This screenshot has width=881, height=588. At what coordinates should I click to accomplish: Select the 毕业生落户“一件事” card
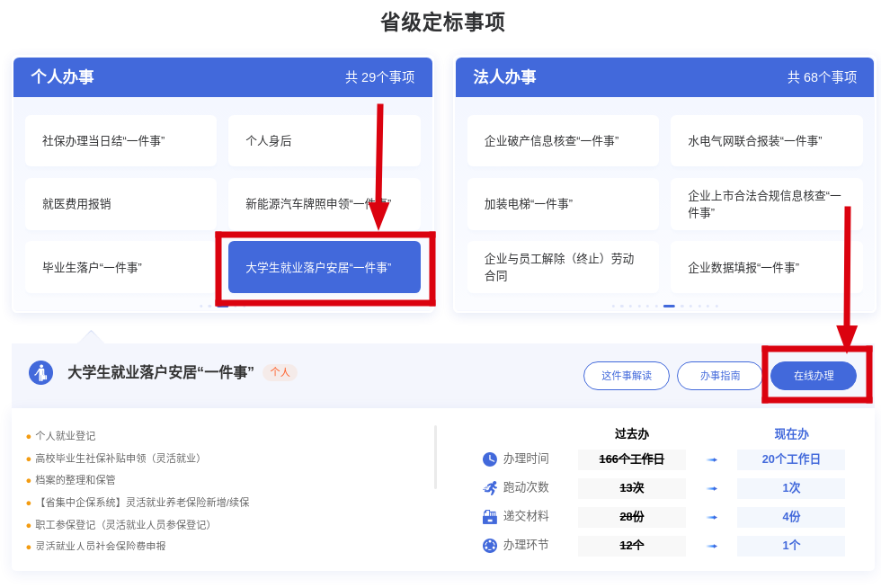tap(120, 267)
